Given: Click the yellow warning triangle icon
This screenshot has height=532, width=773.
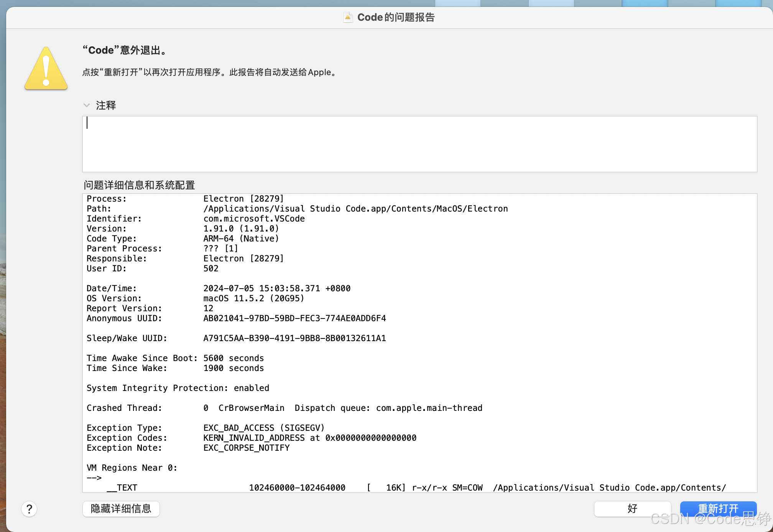Looking at the screenshot, I should point(46,69).
